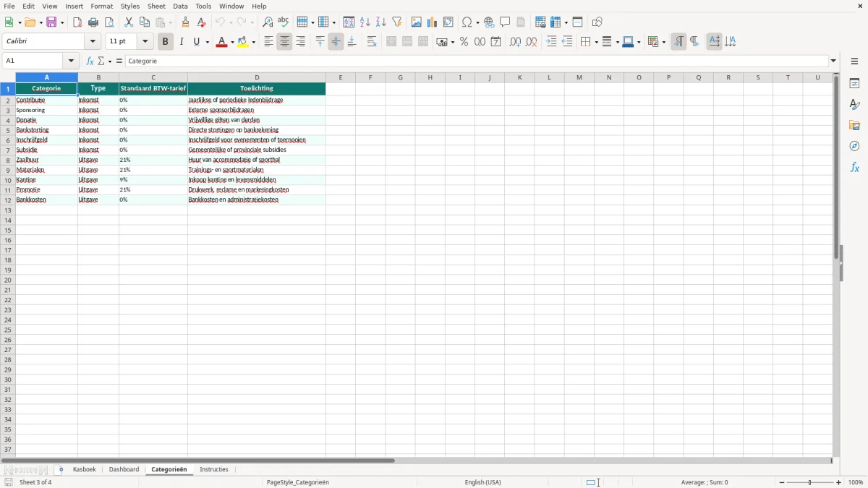Increase the indent
The height and width of the screenshot is (488, 868).
pos(551,42)
